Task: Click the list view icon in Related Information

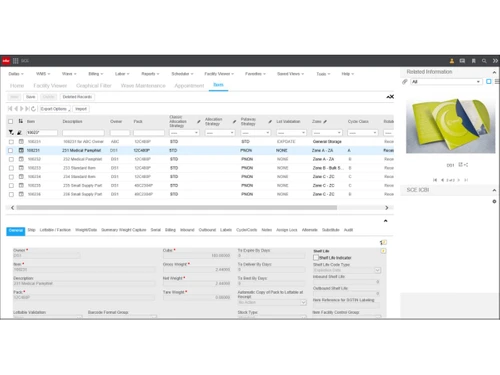Action: tap(497, 82)
